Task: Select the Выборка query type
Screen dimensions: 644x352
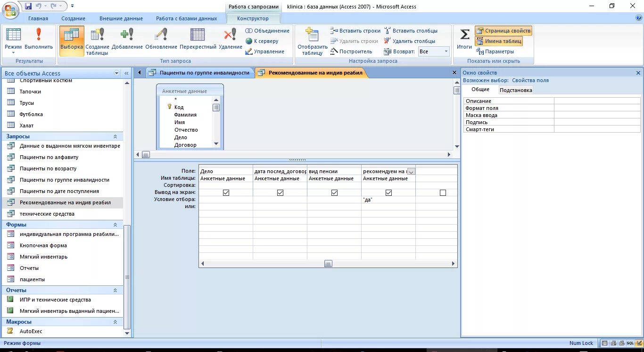Action: click(72, 41)
